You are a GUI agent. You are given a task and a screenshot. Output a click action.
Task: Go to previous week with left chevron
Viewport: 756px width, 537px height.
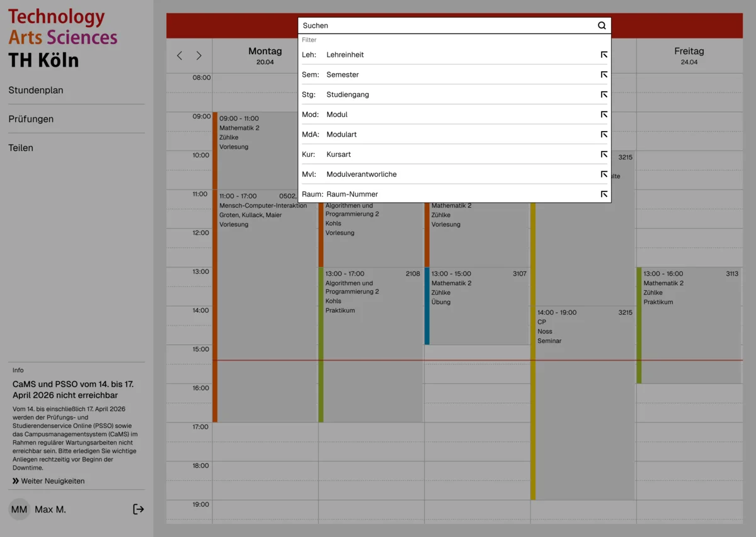pos(180,56)
